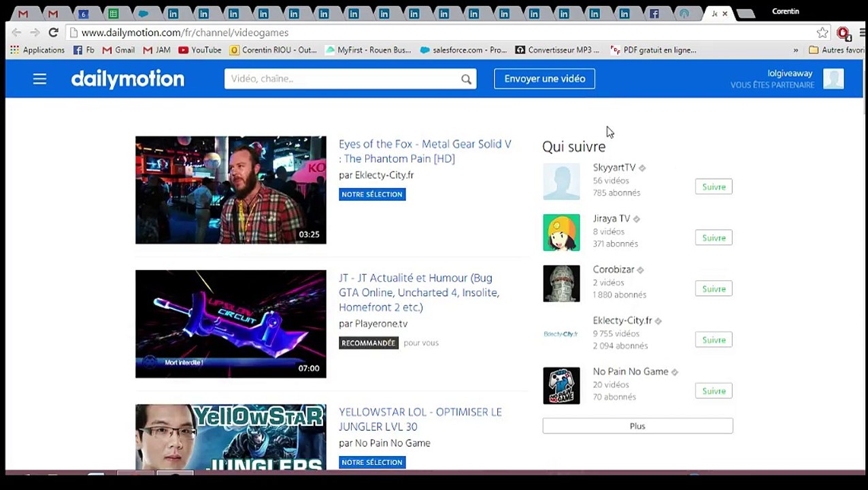Reload the page with the refresh icon

click(x=53, y=33)
